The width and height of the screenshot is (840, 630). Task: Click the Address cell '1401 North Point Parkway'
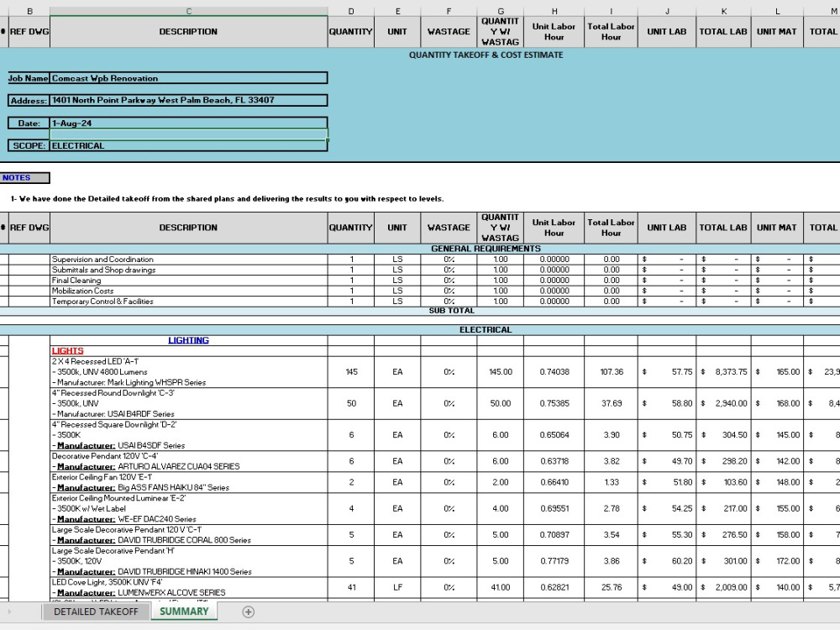(188, 100)
